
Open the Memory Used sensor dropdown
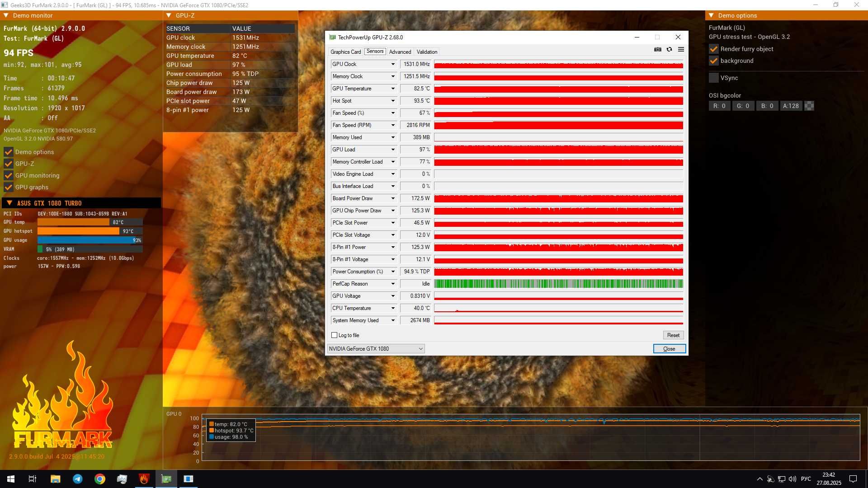pyautogui.click(x=393, y=137)
